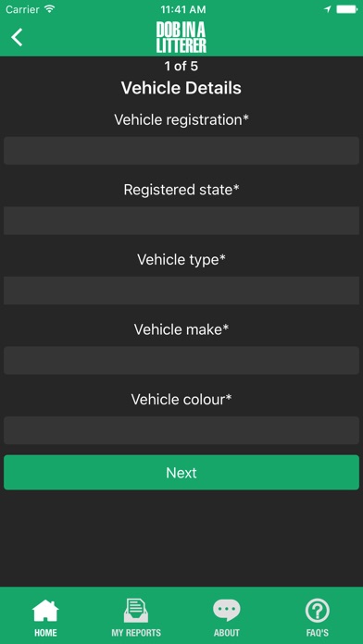Tap the location arrow icon in status bar
Image resolution: width=363 pixels, height=644 pixels.
click(x=327, y=9)
